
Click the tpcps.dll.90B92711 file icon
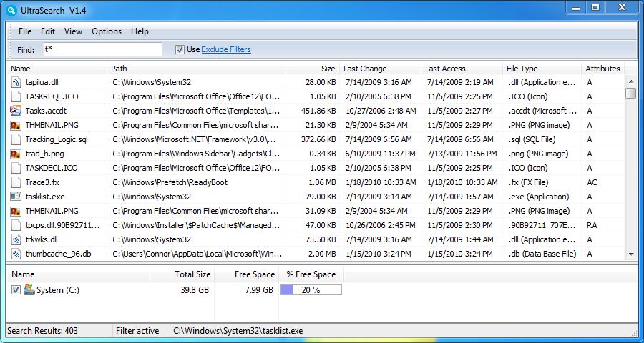point(16,225)
